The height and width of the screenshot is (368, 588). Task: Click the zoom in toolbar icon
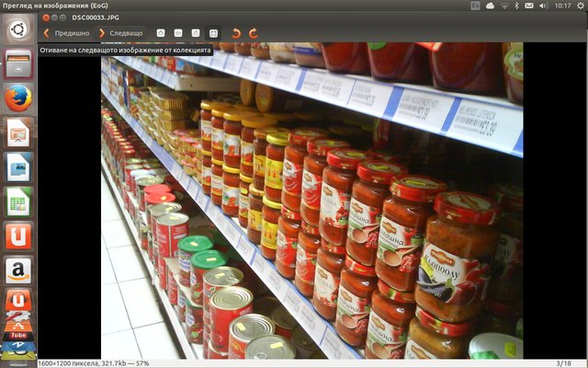[161, 33]
